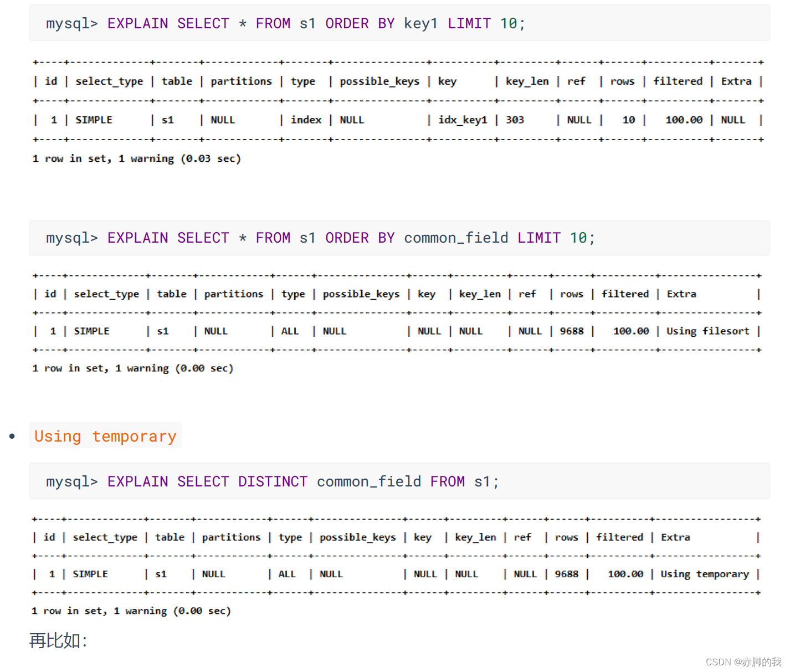Click 'Using temporary' in the third table's Extra column
The image size is (790, 672).
704,574
